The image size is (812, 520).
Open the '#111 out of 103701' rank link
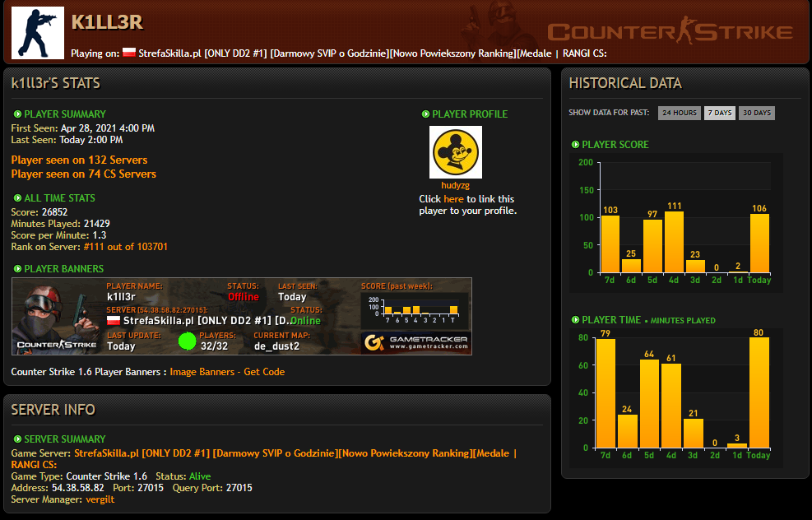coord(125,247)
